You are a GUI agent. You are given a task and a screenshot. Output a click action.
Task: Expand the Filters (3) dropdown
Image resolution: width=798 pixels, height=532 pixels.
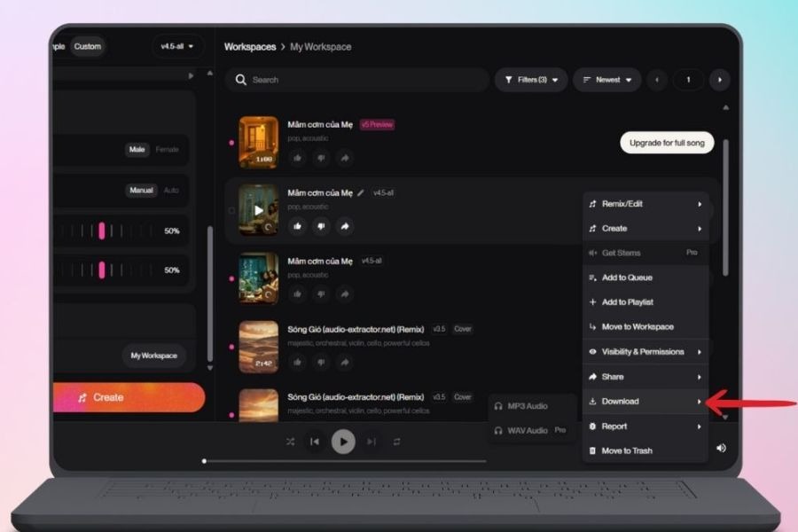pyautogui.click(x=531, y=80)
